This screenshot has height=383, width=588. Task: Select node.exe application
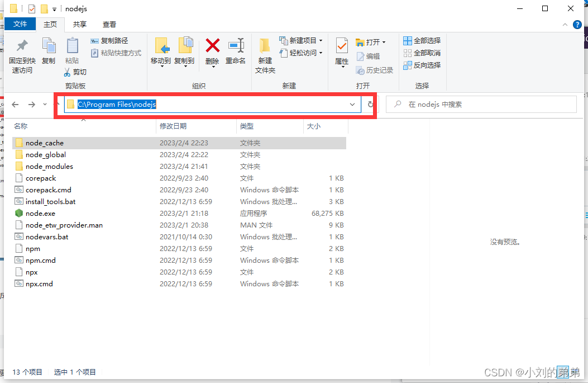tap(179, 213)
